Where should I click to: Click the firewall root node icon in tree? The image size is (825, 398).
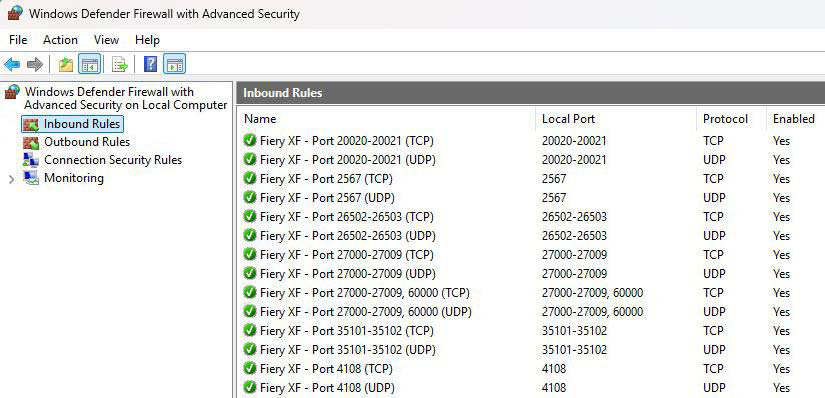12,92
